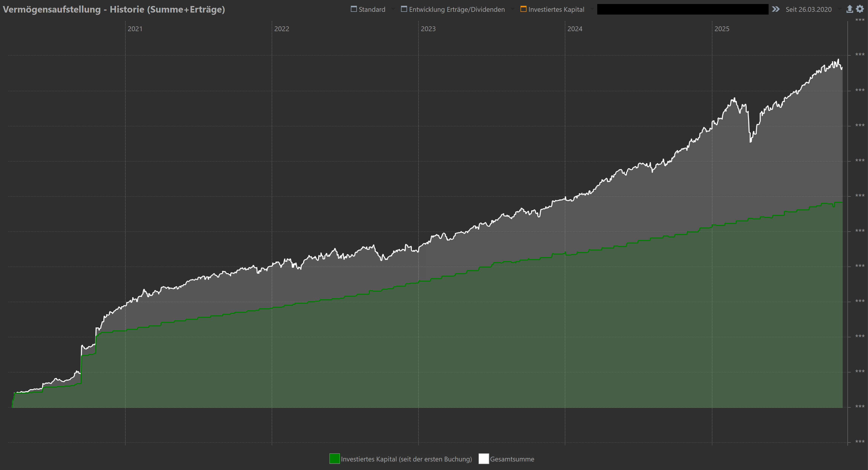Click the double chevron overflow icon
Screen dimensions: 868x470
[776, 9]
